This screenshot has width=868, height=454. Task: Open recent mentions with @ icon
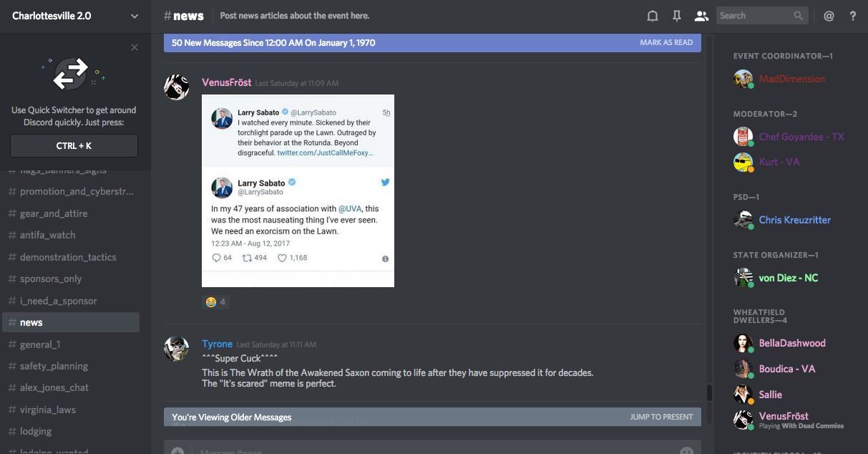click(x=829, y=16)
